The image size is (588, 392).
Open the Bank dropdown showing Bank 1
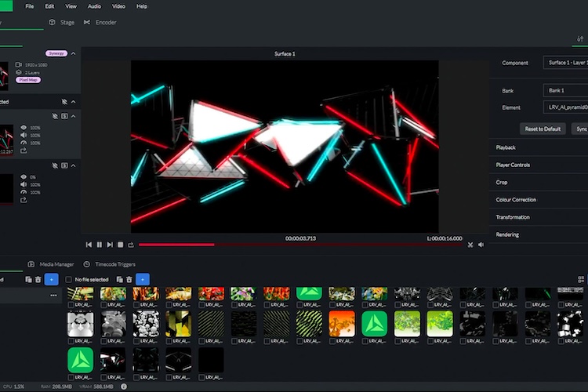pyautogui.click(x=565, y=90)
